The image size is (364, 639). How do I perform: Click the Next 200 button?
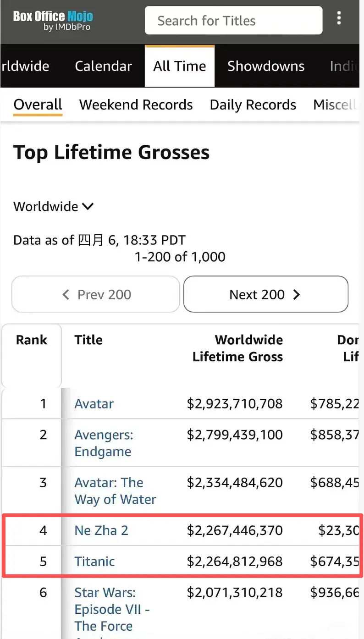pos(265,294)
